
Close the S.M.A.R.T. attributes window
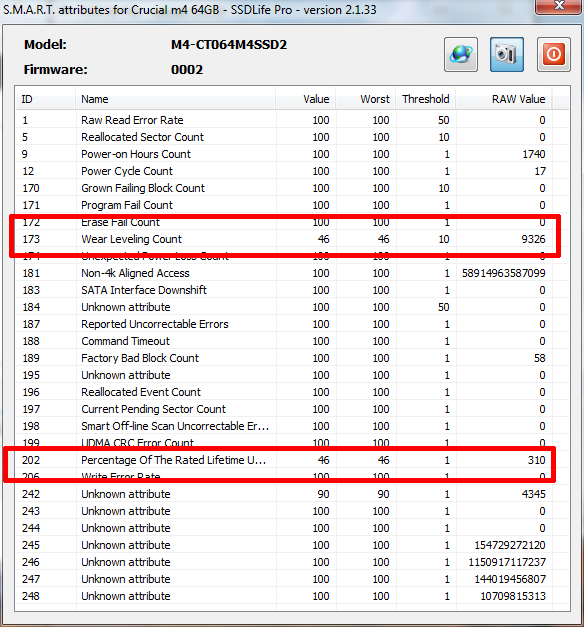click(x=559, y=7)
